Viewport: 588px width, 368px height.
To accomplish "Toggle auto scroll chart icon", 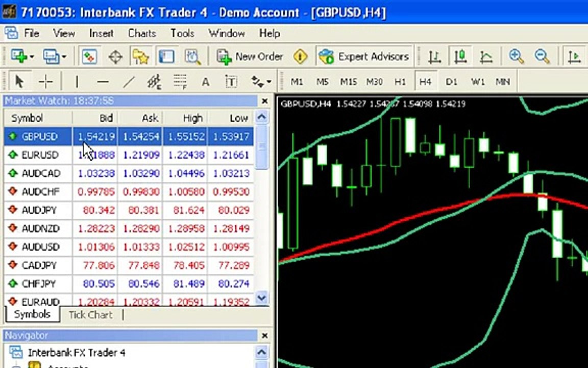I will pyautogui.click(x=574, y=57).
